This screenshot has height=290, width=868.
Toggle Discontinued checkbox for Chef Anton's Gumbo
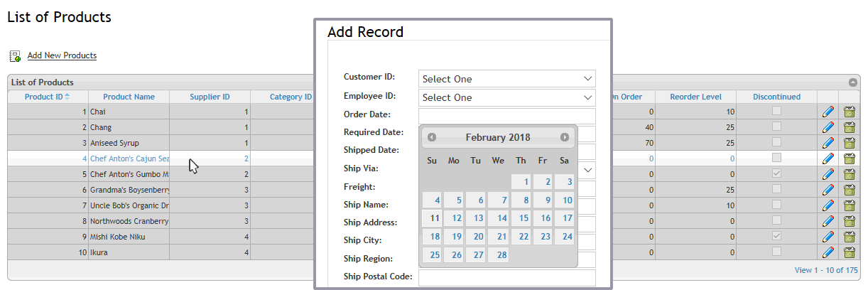point(777,173)
